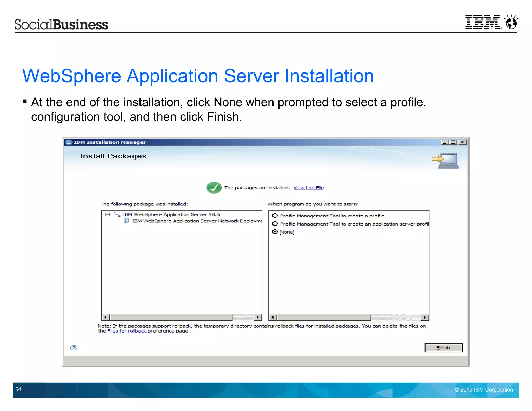532x411 pixels.
Task: Click the Smarter Planet globe icon
Action: 511,22
